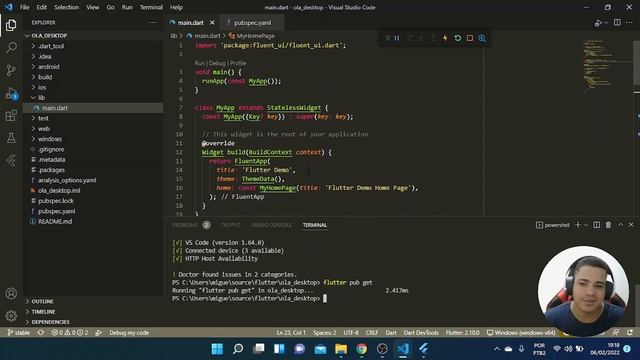Change the CRLF line ending setting
Screen dimensions: 640x360
pos(371,333)
